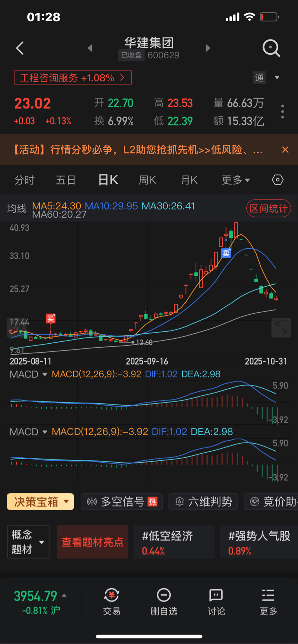Open the stock search magnifier icon
The height and width of the screenshot is (644, 298).
coord(271,48)
